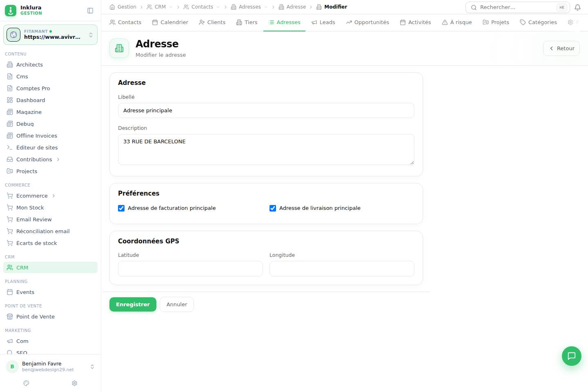Switch to the Projets tab
Screen dimensions: 588x392
496,22
